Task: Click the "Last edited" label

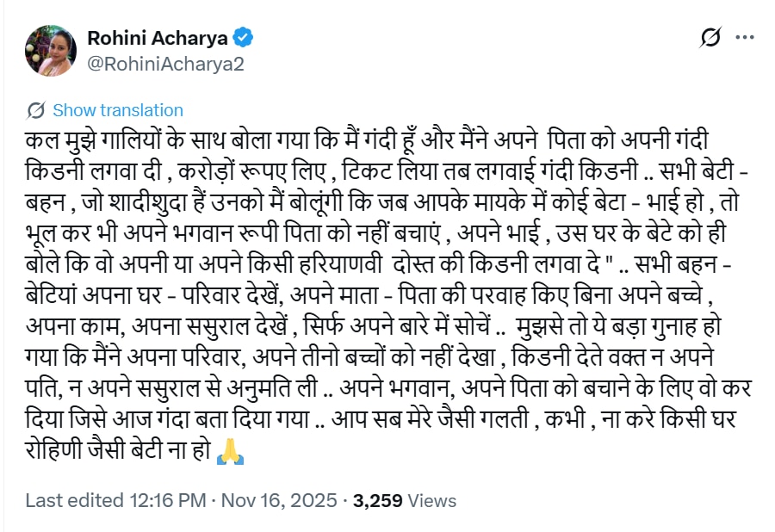Action: click(x=65, y=500)
